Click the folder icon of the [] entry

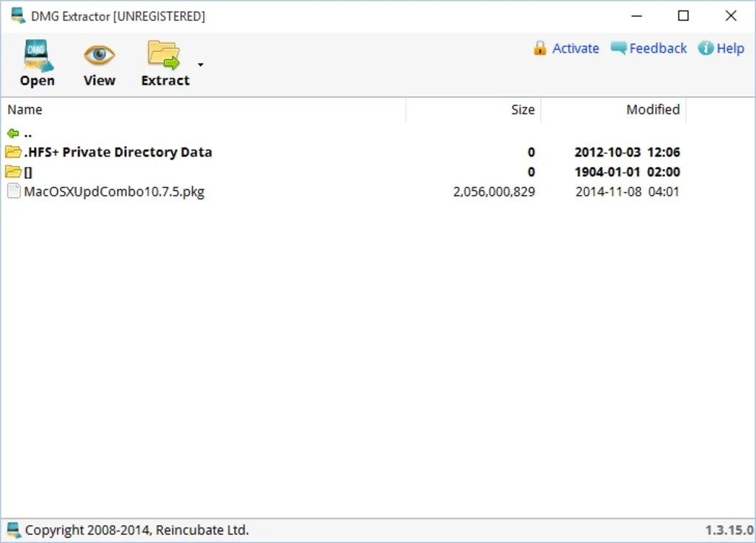pyautogui.click(x=13, y=172)
